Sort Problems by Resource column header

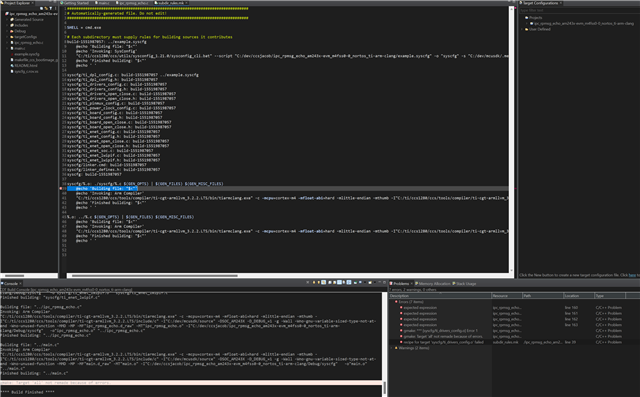pos(507,295)
